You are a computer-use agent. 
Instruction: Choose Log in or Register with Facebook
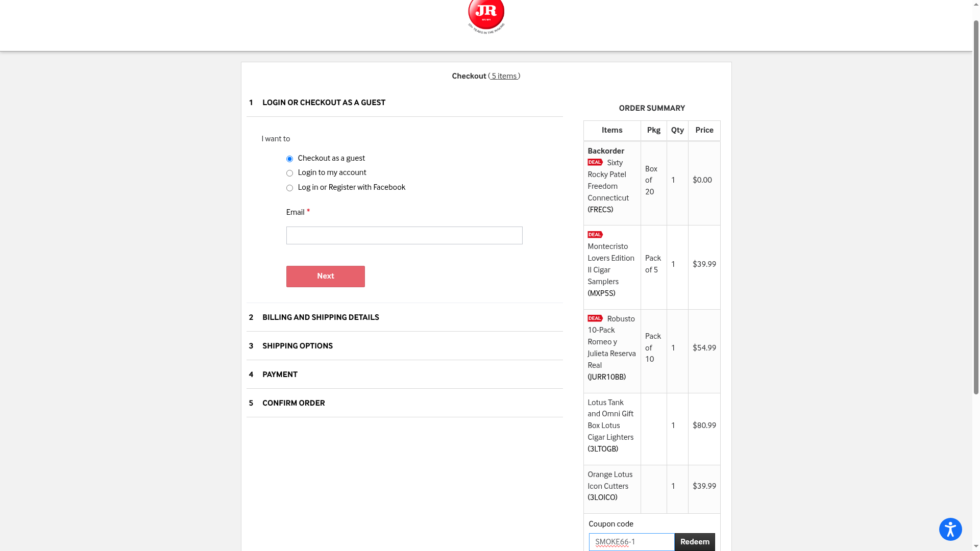[289, 188]
